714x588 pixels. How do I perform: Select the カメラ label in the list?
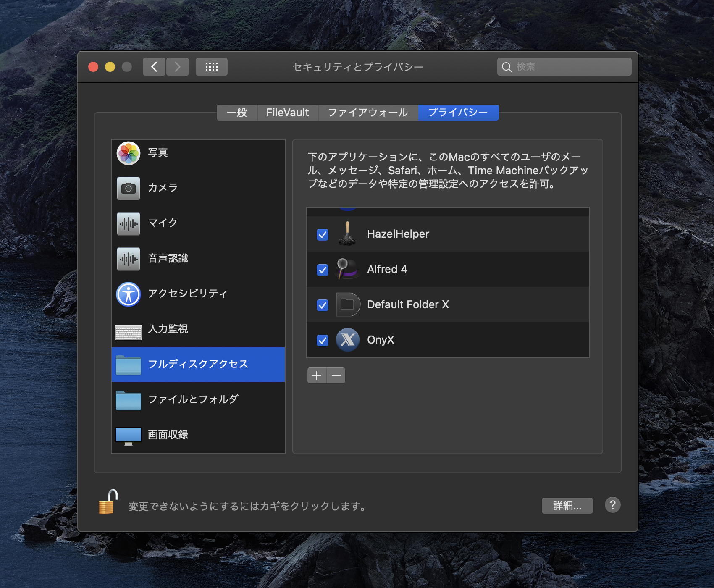coord(163,187)
